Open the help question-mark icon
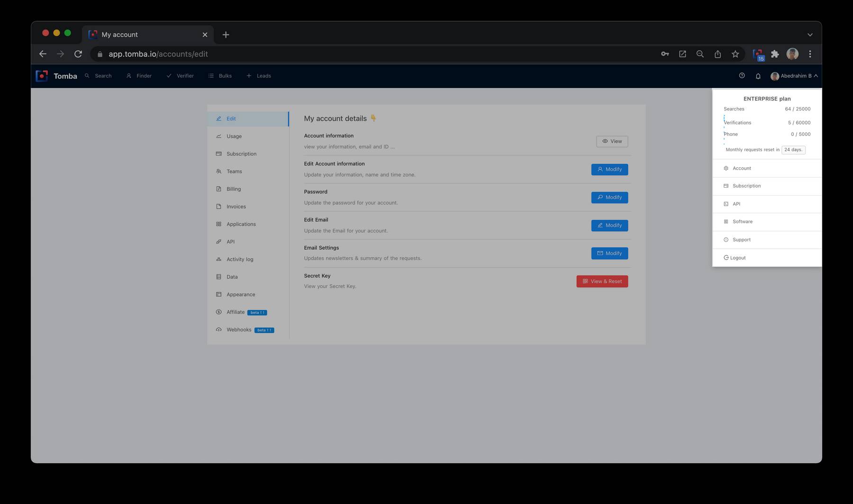This screenshot has height=504, width=853. (742, 76)
